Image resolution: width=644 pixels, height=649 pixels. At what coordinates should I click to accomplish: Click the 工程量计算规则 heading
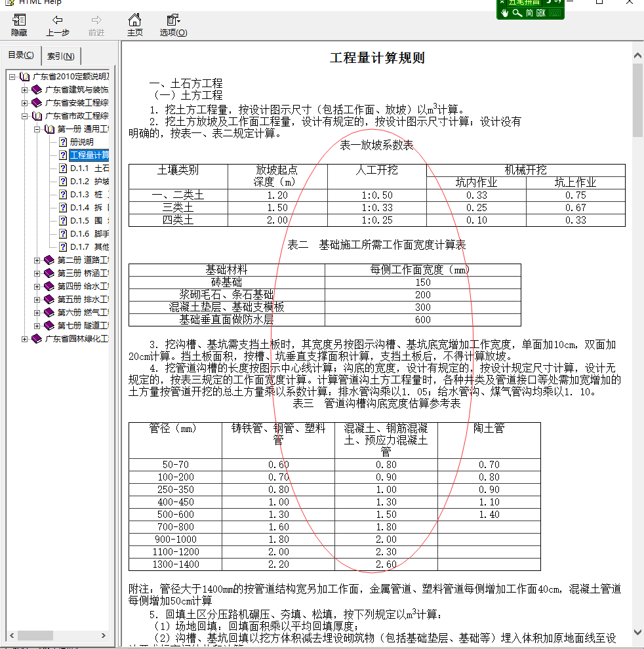(x=377, y=58)
